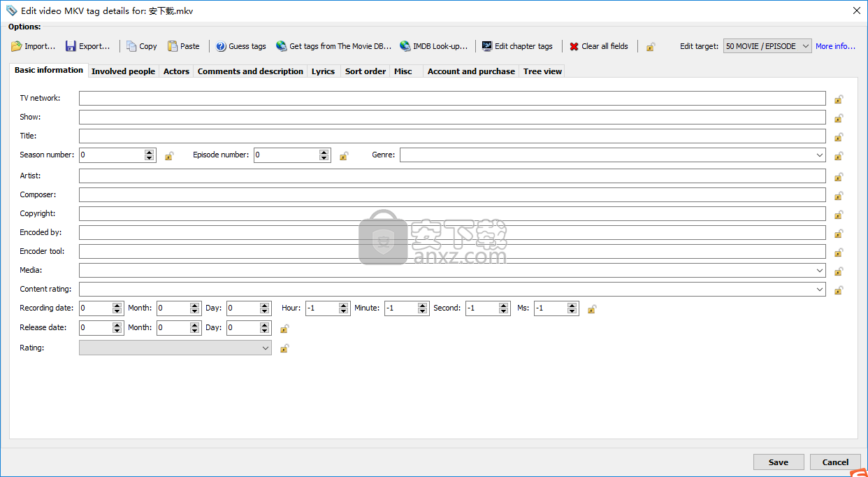
Task: Increase the Ms stepper
Action: [x=572, y=305]
